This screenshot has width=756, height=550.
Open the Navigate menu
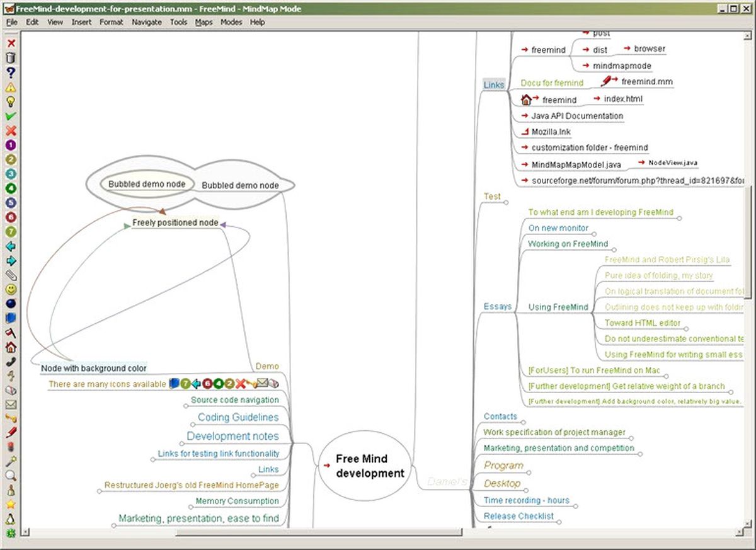147,22
